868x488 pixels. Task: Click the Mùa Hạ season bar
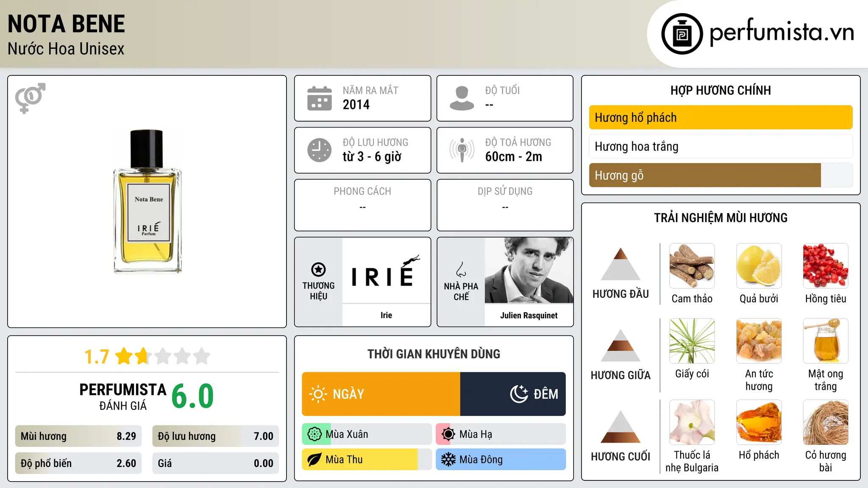coord(501,434)
